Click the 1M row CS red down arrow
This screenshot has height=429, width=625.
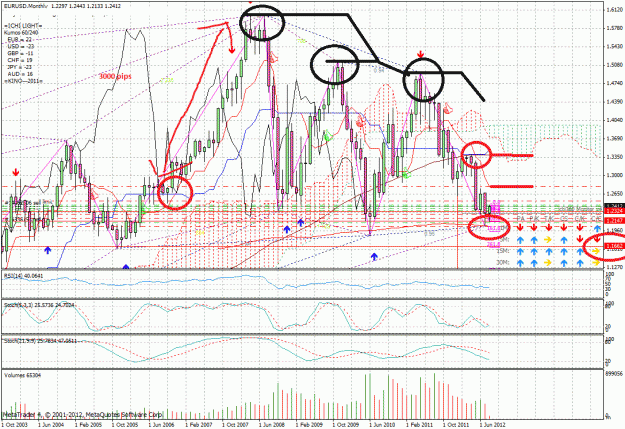pyautogui.click(x=564, y=227)
